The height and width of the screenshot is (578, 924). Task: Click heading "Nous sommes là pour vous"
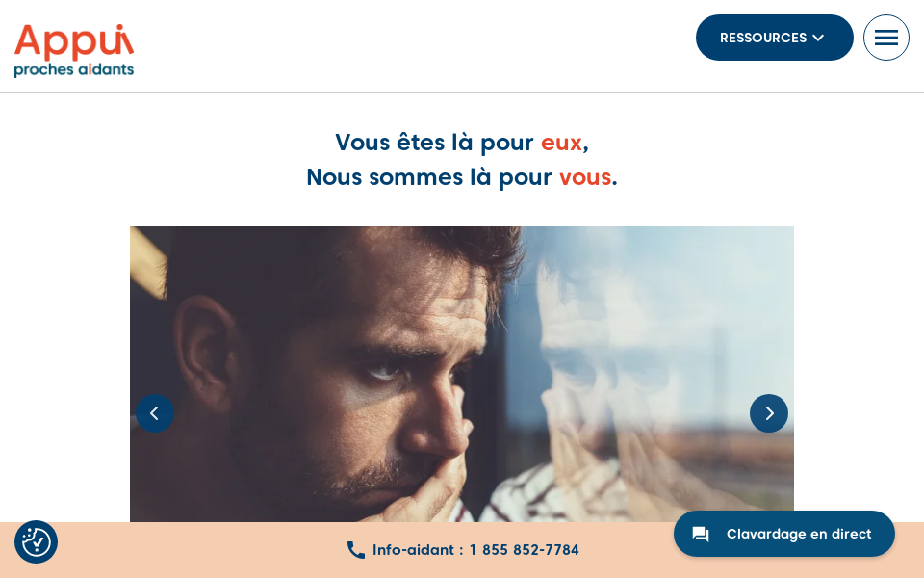coord(461,177)
